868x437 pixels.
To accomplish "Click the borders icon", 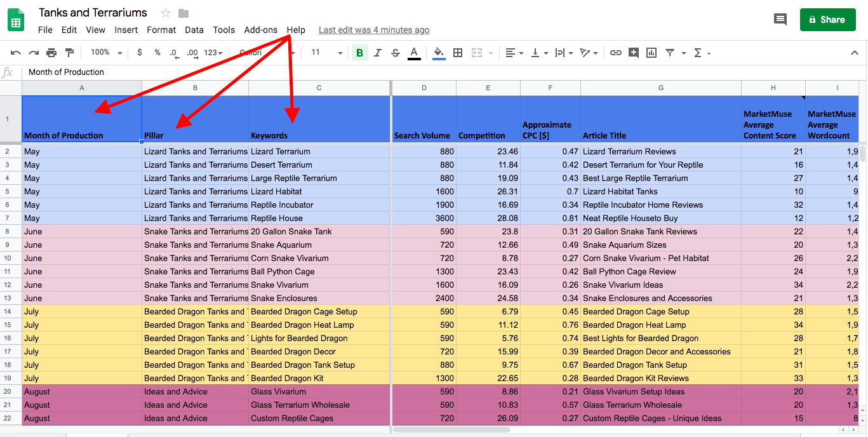I will 458,53.
